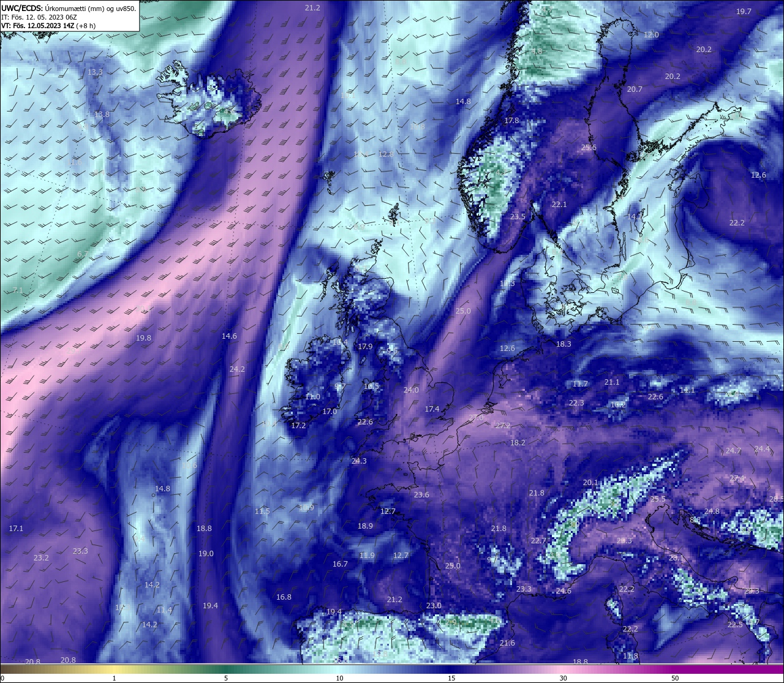This screenshot has width=784, height=683.
Task: Click the 14.6 value label
Action: coord(229,336)
